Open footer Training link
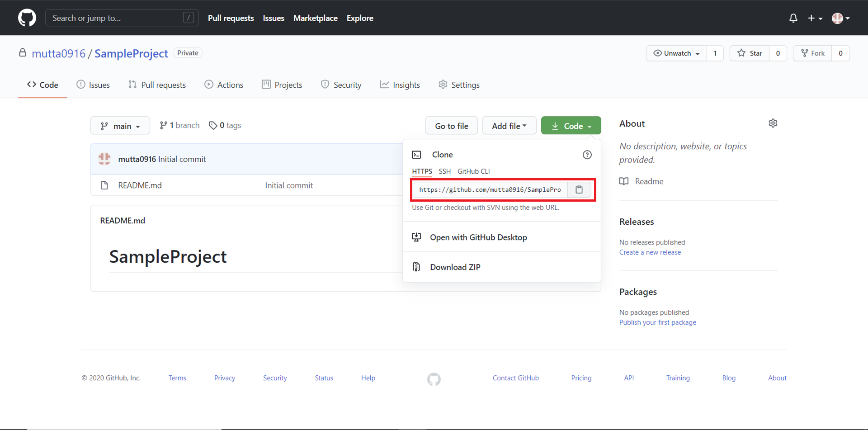The width and height of the screenshot is (868, 430). (678, 378)
